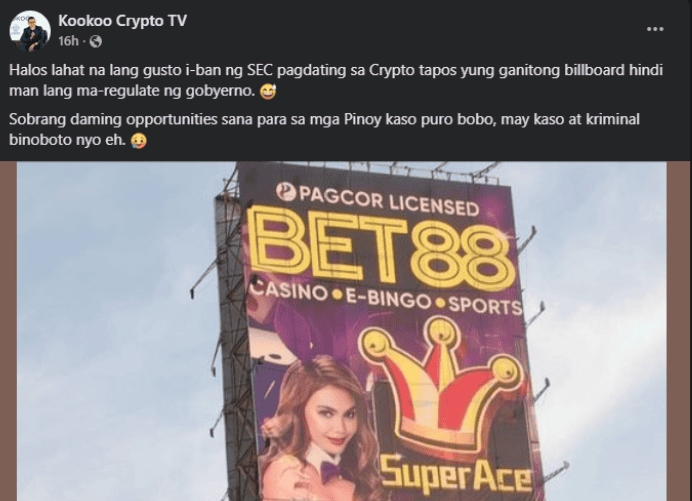Click the globe public audience icon
Screen dimensions: 692x501
[96, 41]
